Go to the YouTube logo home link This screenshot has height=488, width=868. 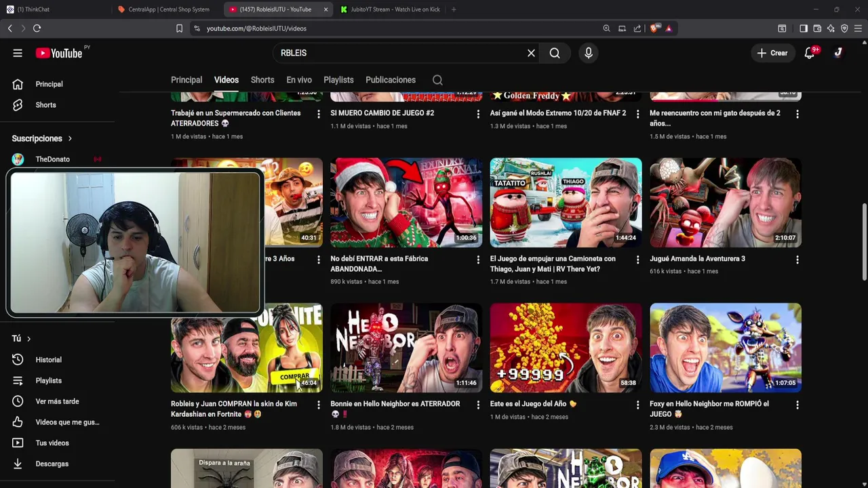pos(59,53)
